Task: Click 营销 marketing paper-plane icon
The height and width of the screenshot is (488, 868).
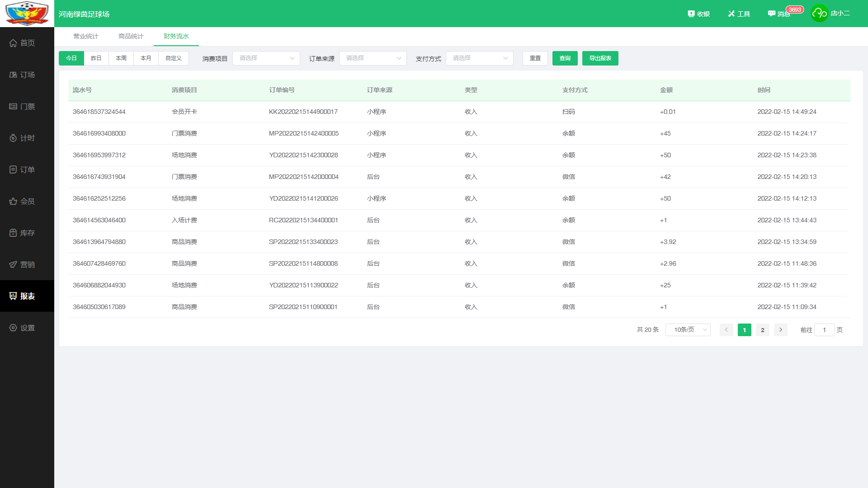Action: (x=13, y=265)
